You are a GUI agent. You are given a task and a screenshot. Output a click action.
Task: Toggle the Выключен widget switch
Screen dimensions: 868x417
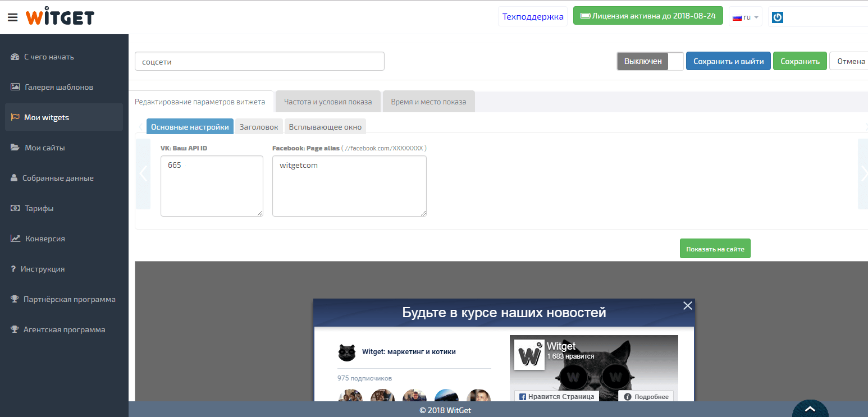pos(650,61)
